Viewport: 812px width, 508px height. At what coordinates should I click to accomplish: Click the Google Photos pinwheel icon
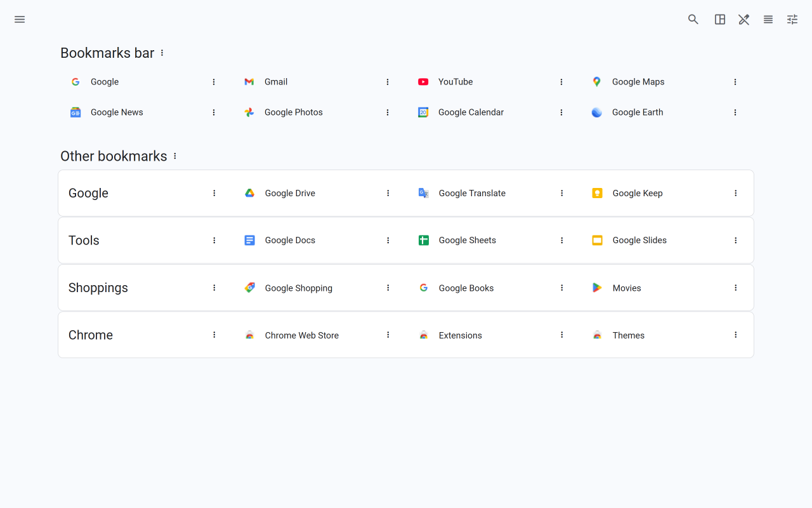pyautogui.click(x=249, y=112)
